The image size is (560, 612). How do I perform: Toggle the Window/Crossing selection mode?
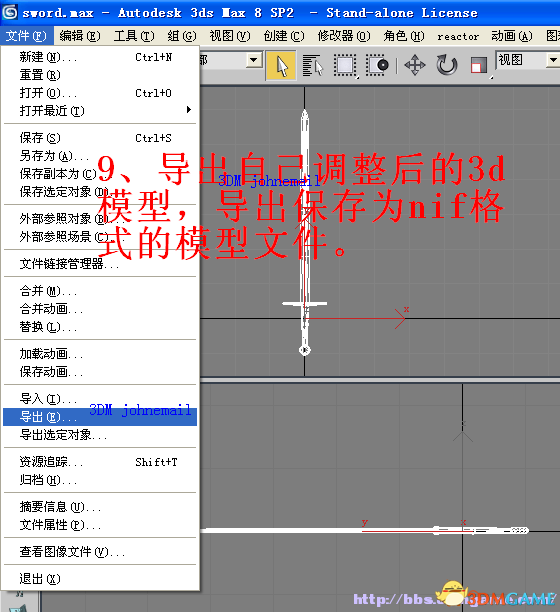[377, 66]
